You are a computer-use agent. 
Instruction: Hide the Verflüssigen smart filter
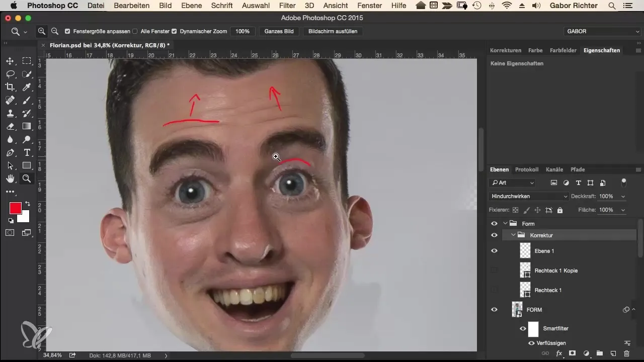point(531,343)
